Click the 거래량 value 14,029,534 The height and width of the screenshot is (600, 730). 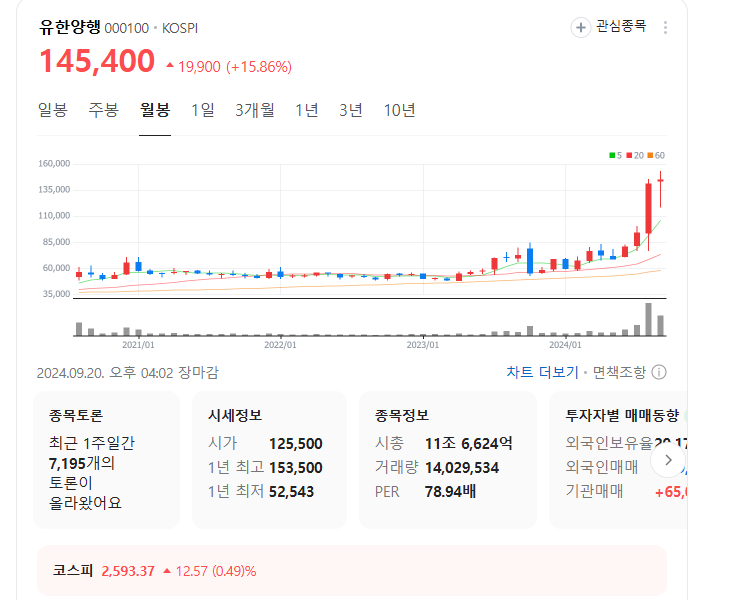pos(462,468)
